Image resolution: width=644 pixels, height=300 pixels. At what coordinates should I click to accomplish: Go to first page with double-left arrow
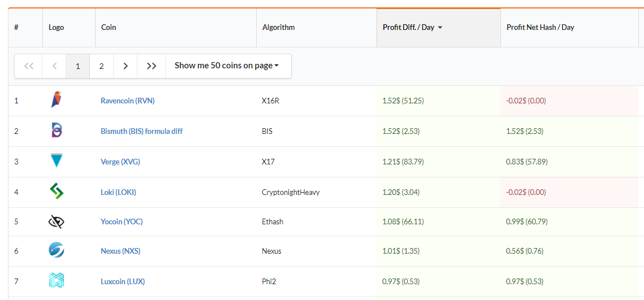(x=28, y=66)
